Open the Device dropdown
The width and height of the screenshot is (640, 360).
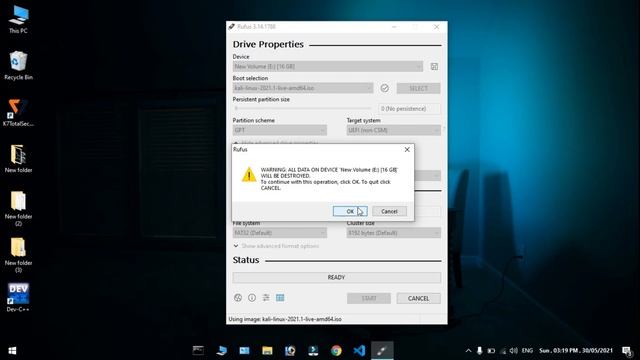328,67
